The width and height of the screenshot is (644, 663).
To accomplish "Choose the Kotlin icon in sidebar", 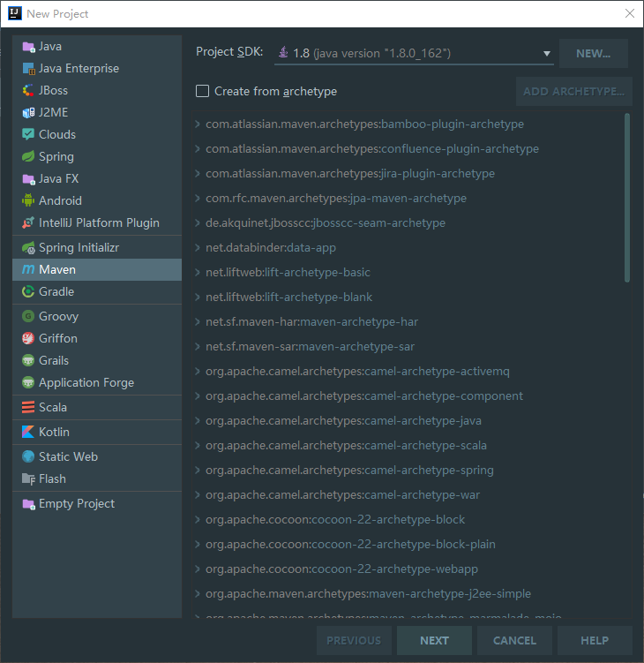I will point(28,432).
